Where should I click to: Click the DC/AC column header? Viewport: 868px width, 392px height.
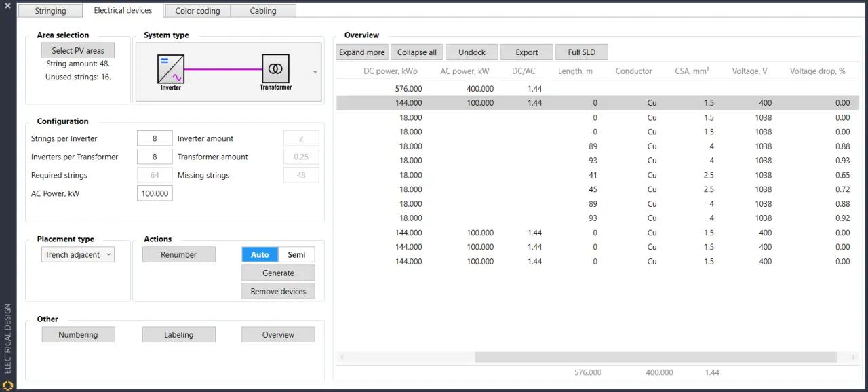(524, 71)
